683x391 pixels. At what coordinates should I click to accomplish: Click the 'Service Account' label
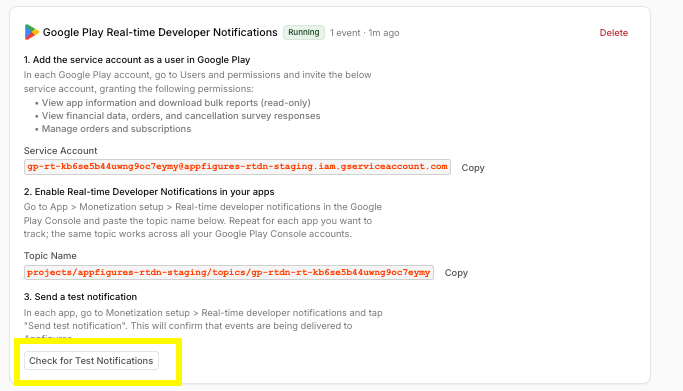tap(61, 151)
